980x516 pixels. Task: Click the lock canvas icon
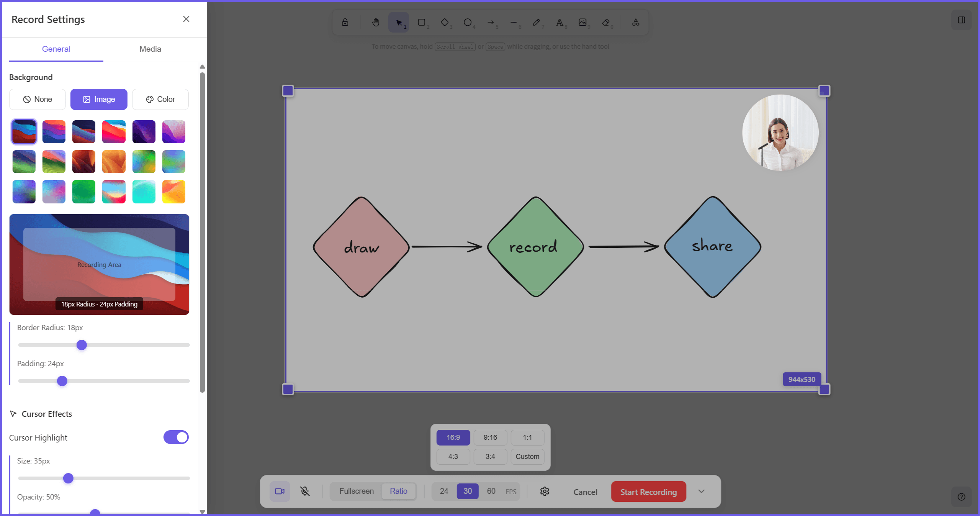[x=345, y=23]
